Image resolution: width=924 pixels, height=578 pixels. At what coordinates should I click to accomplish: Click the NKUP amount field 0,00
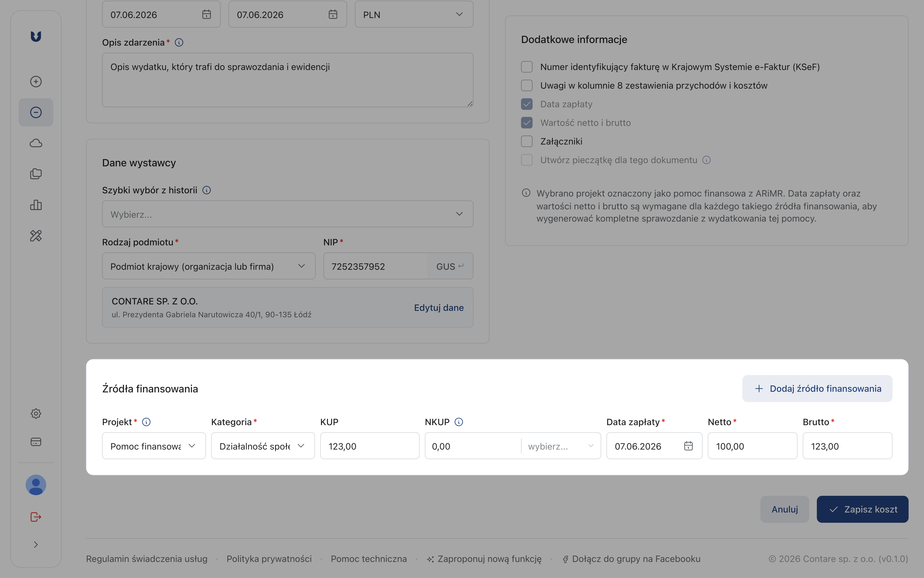tap(473, 446)
